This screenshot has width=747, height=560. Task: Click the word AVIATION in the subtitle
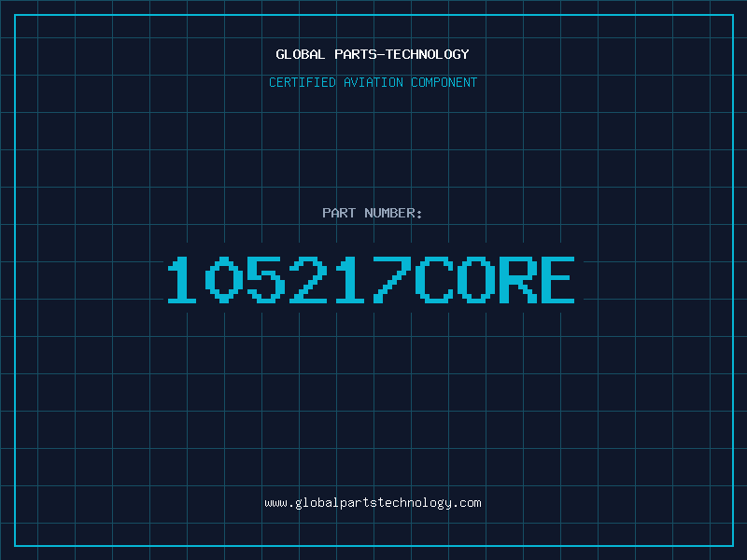374,82
